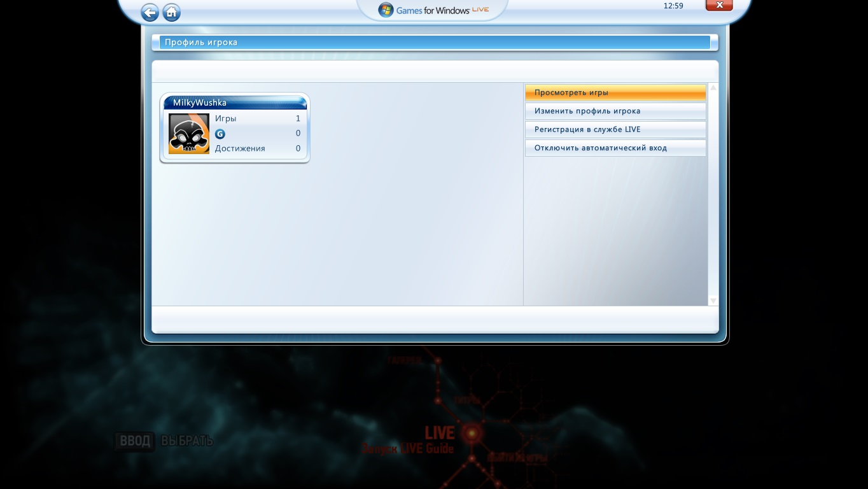Click scrollbar down arrow in options list
This screenshot has width=868, height=489.
(x=713, y=301)
